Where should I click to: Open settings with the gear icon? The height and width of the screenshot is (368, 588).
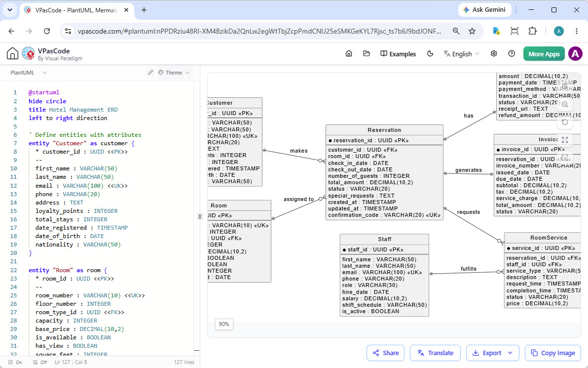point(494,54)
